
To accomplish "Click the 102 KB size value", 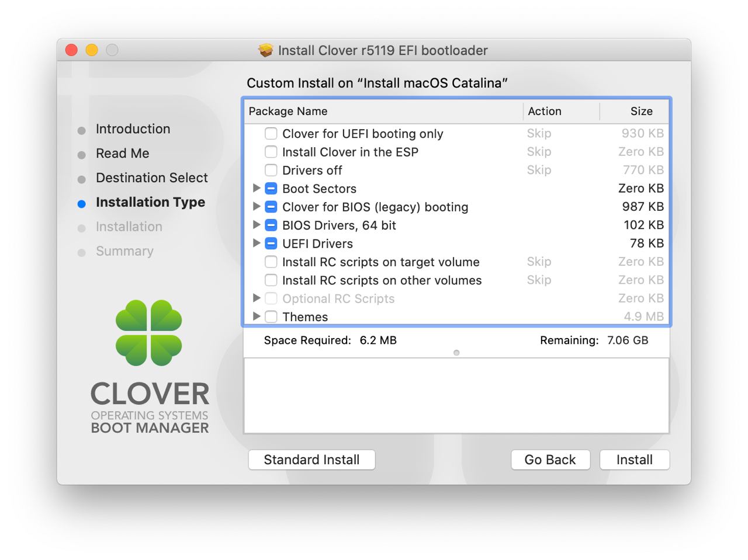I will click(x=643, y=225).
